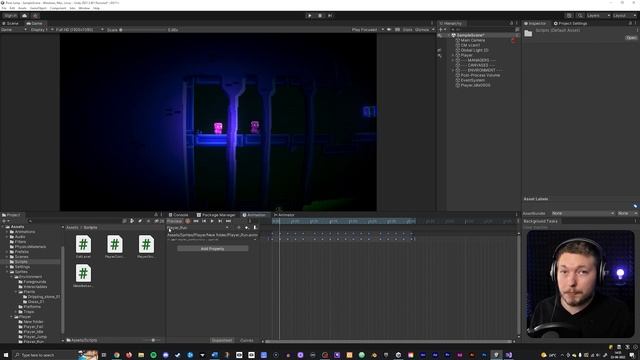Click the Add Event icon
The height and width of the screenshot is (360, 640).
(255, 228)
